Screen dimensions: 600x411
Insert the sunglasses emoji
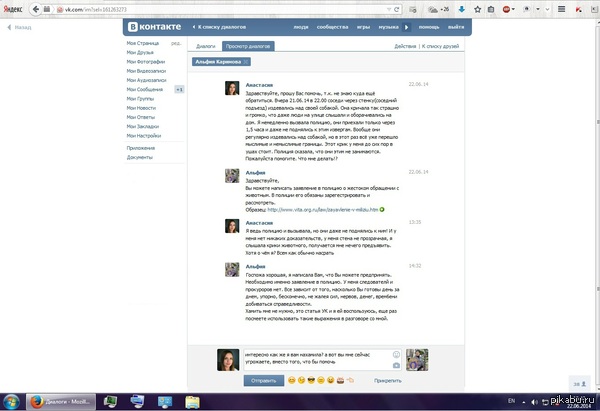coord(311,380)
